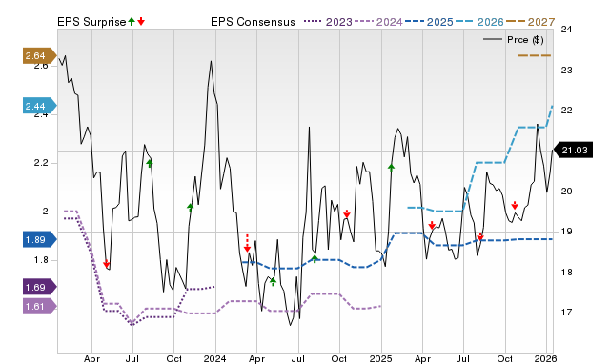Click the 1.8 label on the EPS axis
Image resolution: width=610 pixels, height=364 pixels.
[41, 260]
